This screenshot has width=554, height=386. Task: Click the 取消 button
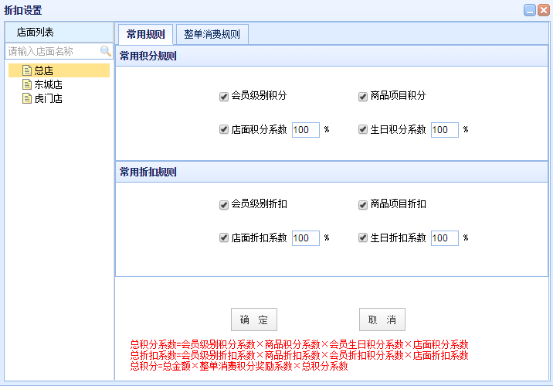tap(382, 320)
